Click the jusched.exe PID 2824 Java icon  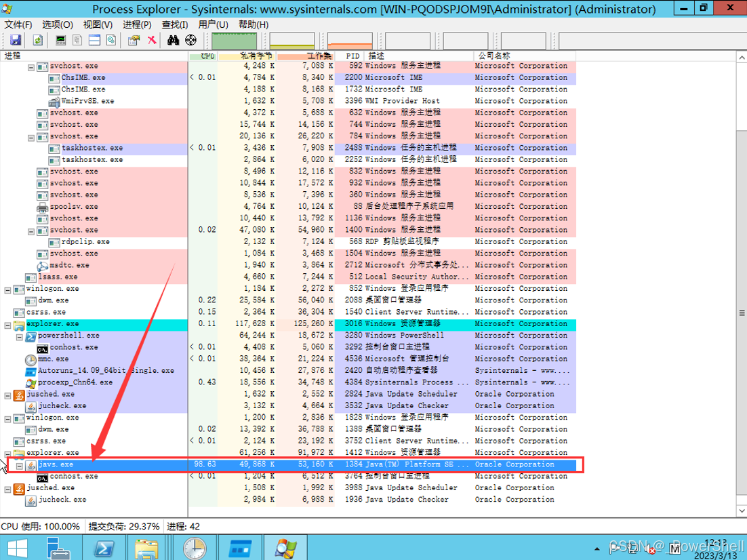(x=19, y=395)
